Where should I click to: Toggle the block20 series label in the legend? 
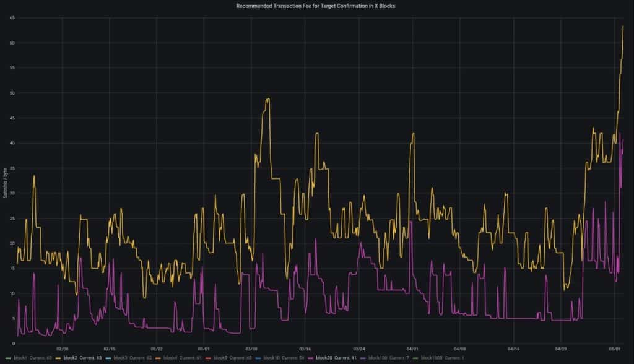click(336, 358)
